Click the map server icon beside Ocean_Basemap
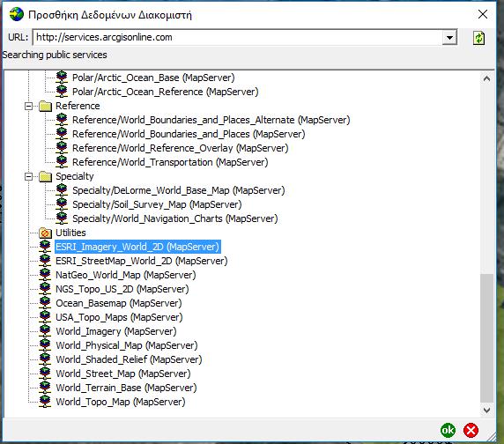 pos(45,303)
